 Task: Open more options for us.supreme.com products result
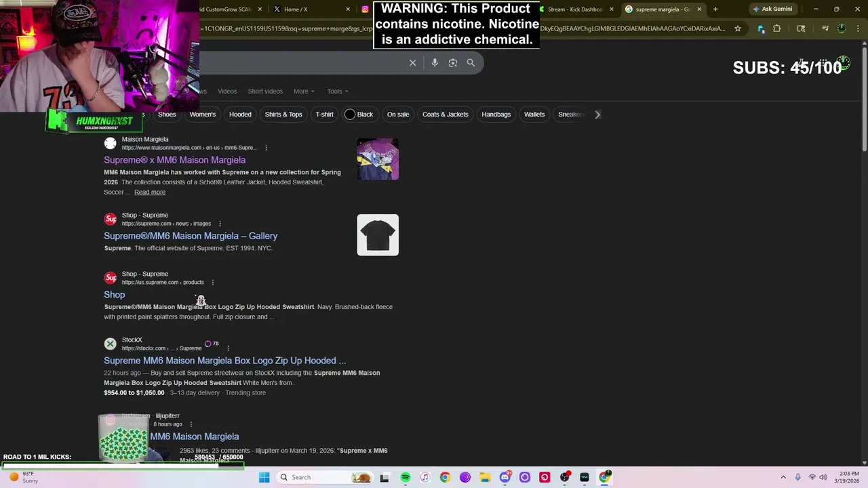[x=212, y=283]
